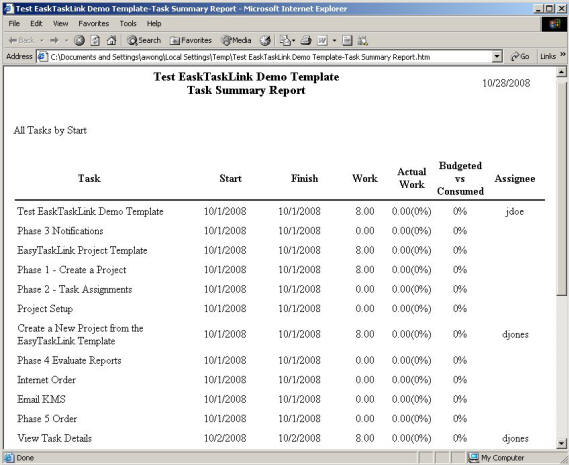Expand the address bar dropdown arrow

point(497,57)
